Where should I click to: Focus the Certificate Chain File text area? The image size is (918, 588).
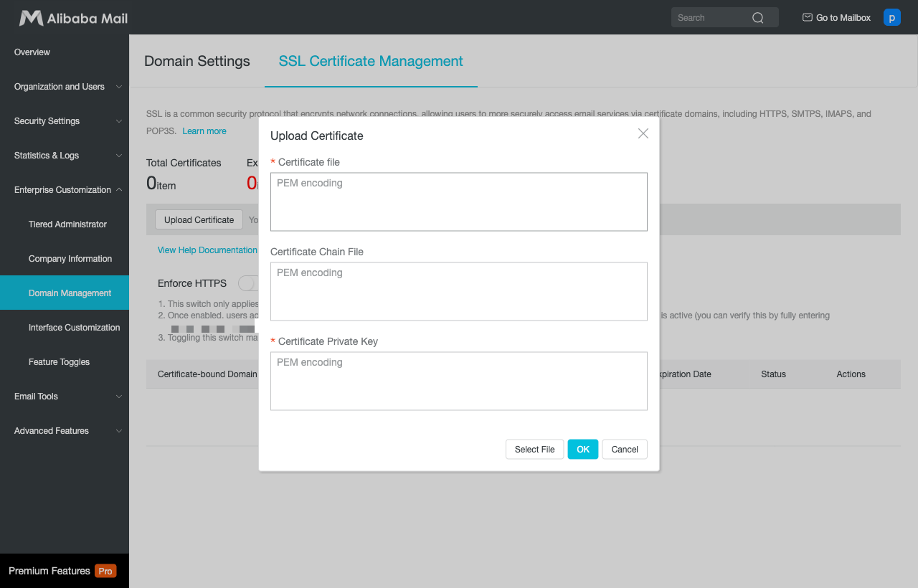point(459,291)
